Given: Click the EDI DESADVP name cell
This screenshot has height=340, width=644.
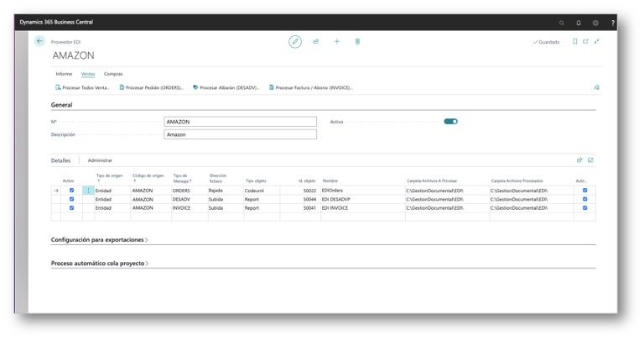Looking at the screenshot, I should pyautogui.click(x=362, y=200).
